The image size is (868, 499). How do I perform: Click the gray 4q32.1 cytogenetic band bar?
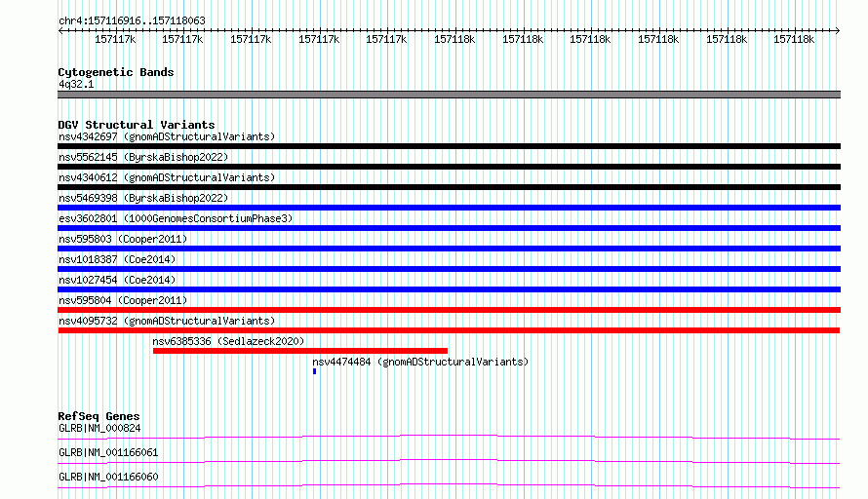pos(449,95)
